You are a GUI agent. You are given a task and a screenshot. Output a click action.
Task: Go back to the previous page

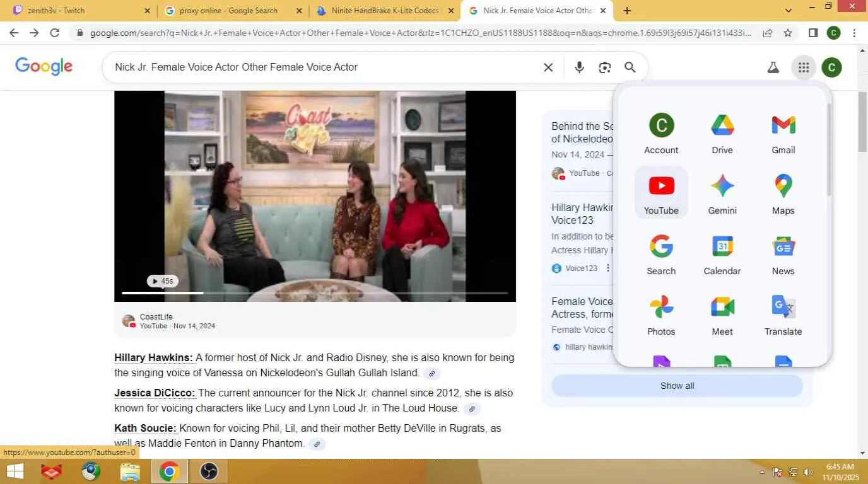click(x=14, y=33)
